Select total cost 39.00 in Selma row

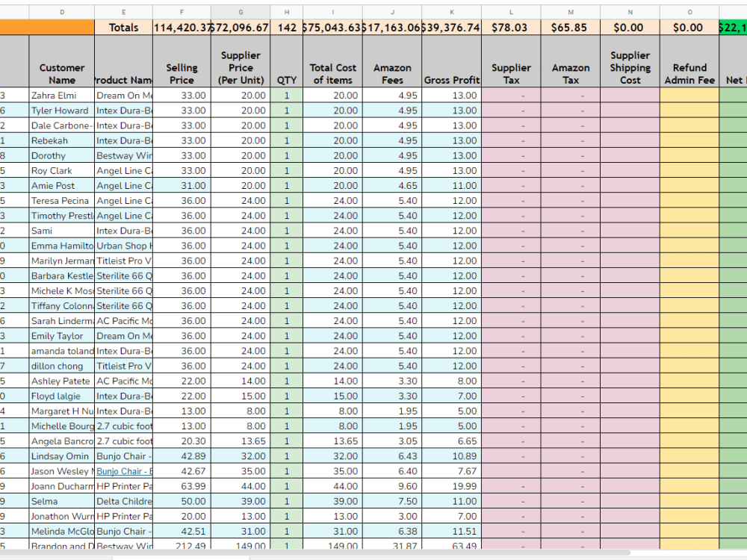(x=332, y=502)
